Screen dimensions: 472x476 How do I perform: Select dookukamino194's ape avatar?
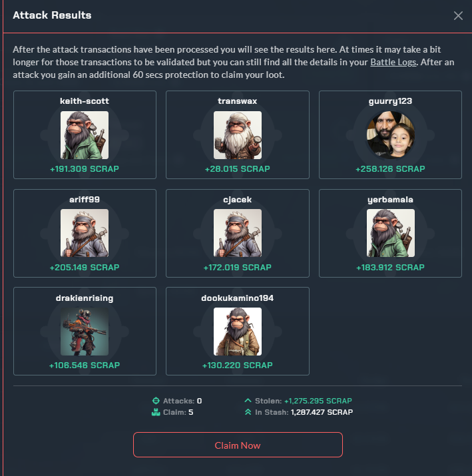coord(238,332)
